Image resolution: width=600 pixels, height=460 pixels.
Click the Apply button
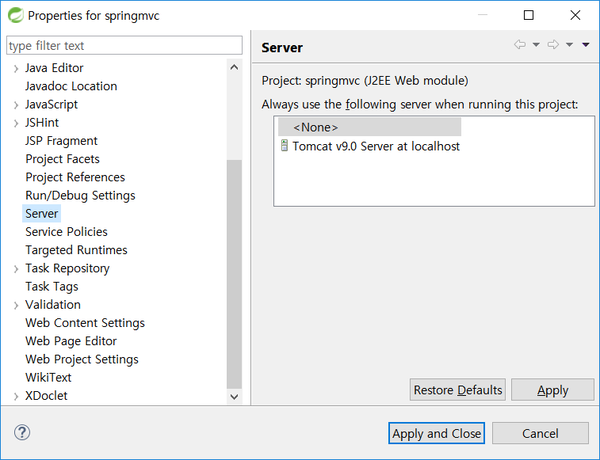click(553, 390)
